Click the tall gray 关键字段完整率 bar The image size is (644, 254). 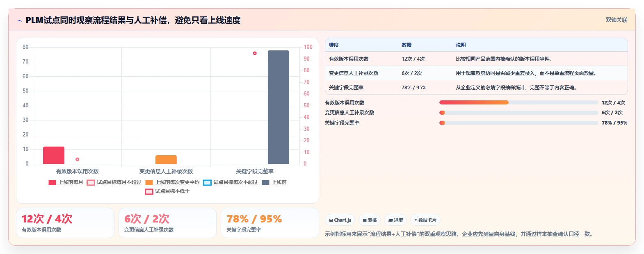[279, 107]
